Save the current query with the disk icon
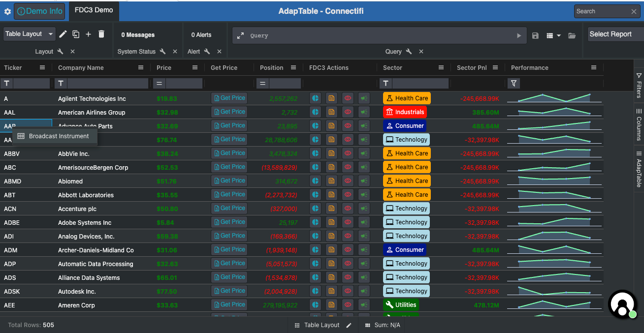The width and height of the screenshot is (644, 333). tap(535, 35)
